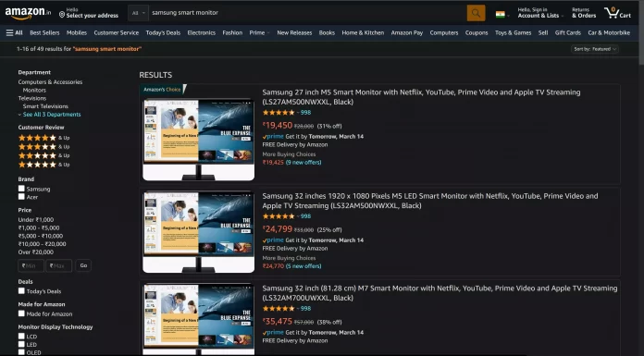Click star rating of M7 Smart Monitor
The image size is (644, 356).
(279, 308)
